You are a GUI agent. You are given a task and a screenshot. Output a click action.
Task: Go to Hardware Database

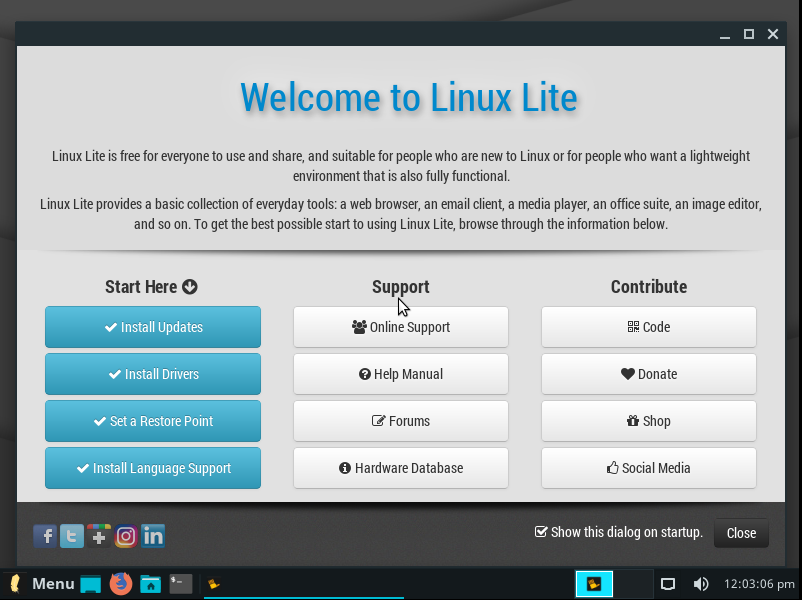(x=401, y=468)
